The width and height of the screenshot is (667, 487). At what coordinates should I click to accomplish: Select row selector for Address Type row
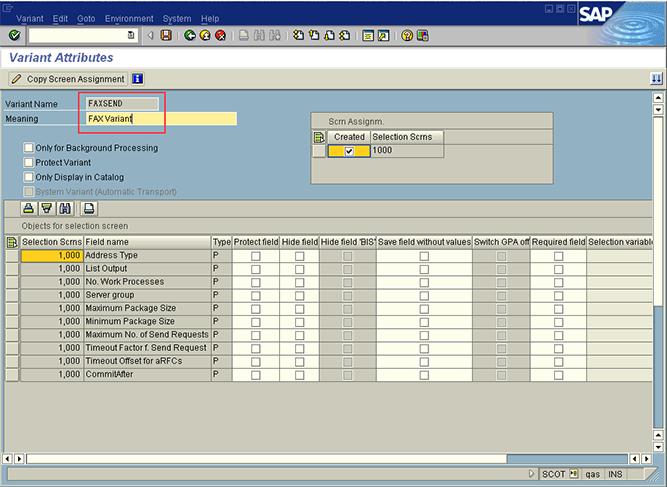(12, 256)
